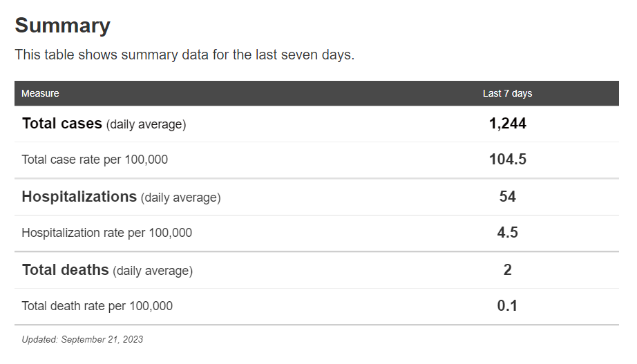The image size is (637, 364).
Task: Select the 54 hospitalizations value
Action: [507, 197]
